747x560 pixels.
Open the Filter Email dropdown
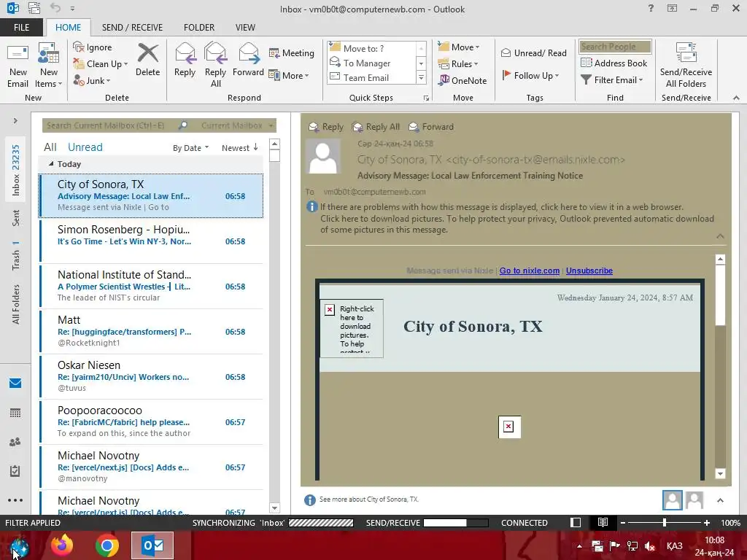pos(612,80)
